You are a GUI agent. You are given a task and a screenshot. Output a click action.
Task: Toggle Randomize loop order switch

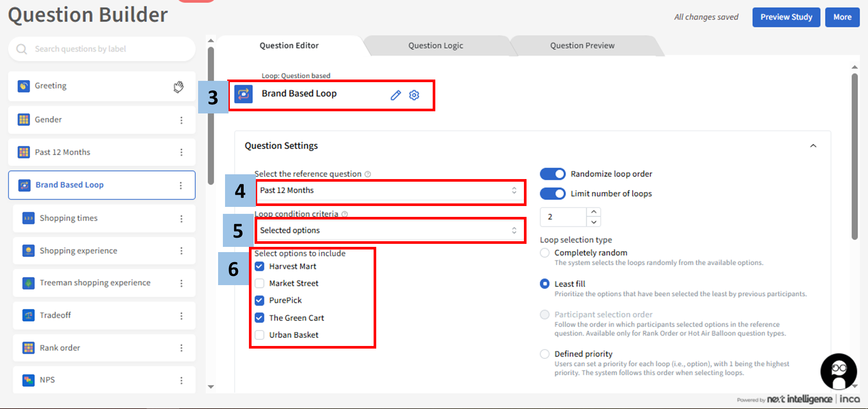[x=553, y=174]
